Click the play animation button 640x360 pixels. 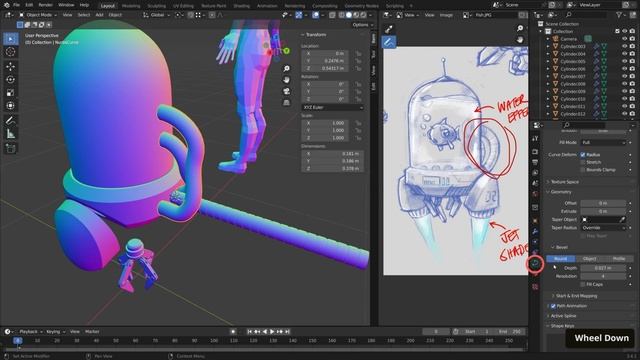[x=272, y=331]
